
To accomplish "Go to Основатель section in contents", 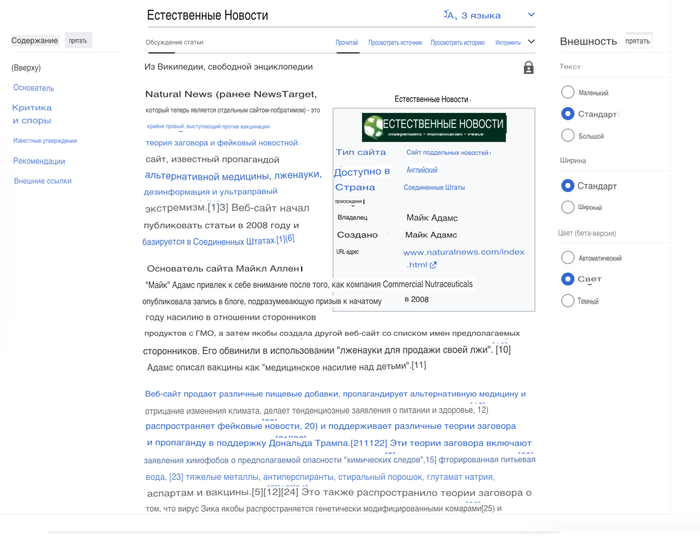I will click(x=33, y=88).
